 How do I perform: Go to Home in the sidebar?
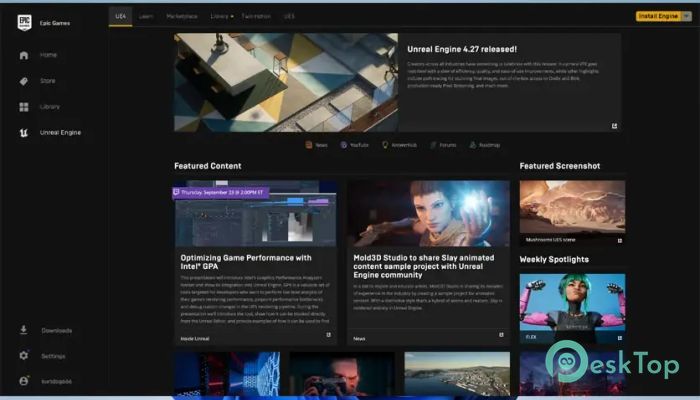tap(48, 55)
